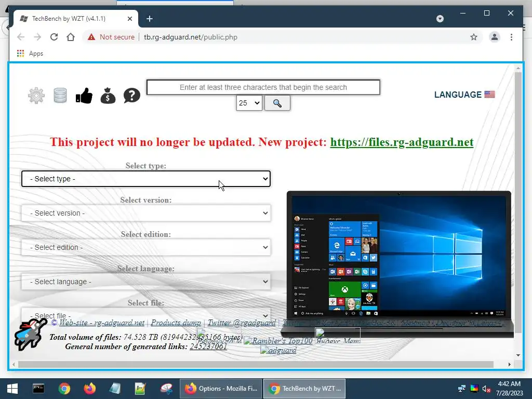
Task: Click the address bar URL
Action: [190, 37]
